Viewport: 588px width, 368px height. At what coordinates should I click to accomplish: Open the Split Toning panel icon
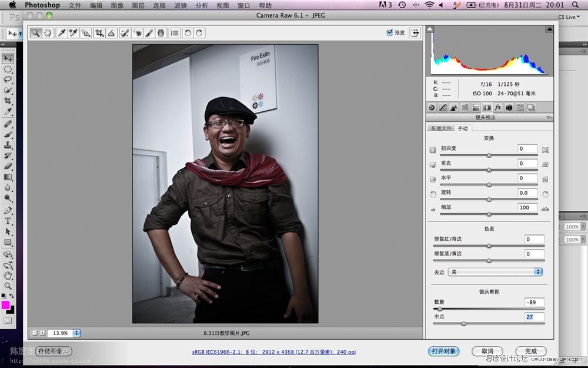476,108
